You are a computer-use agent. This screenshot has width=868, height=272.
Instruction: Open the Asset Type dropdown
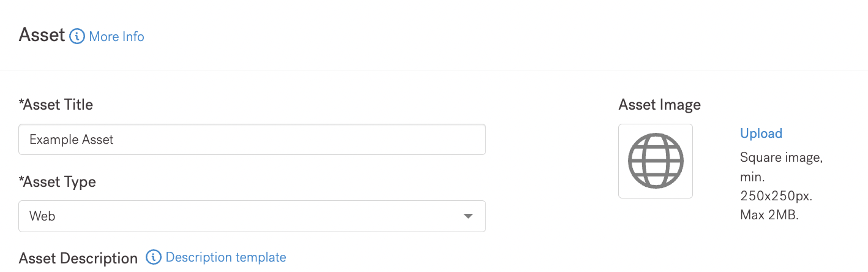click(x=252, y=216)
